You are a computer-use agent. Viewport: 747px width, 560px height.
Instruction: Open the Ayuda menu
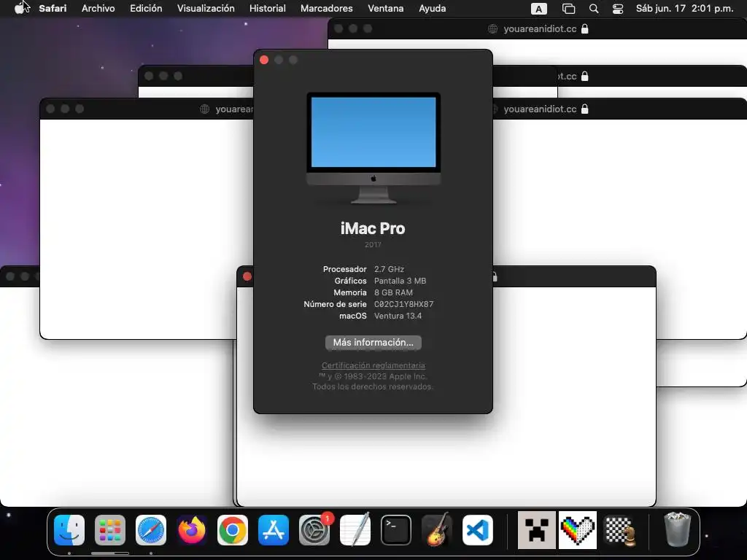click(x=432, y=8)
